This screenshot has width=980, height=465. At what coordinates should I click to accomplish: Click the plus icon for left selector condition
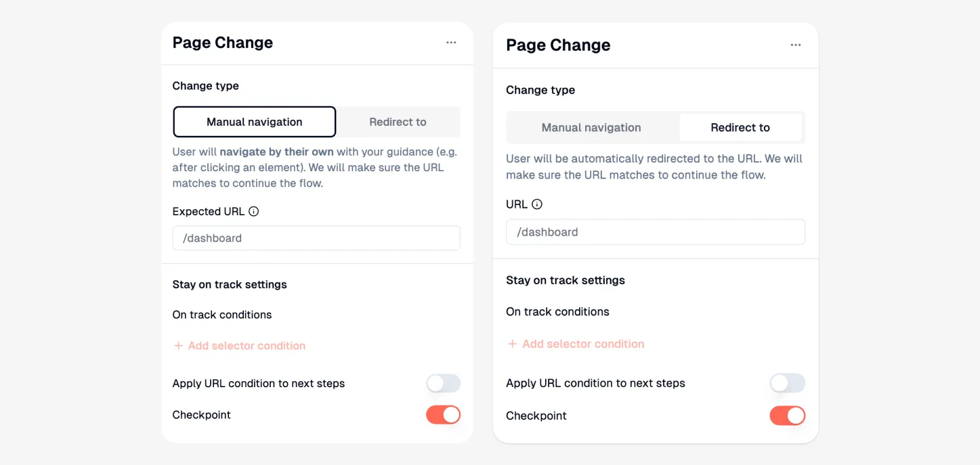tap(177, 346)
